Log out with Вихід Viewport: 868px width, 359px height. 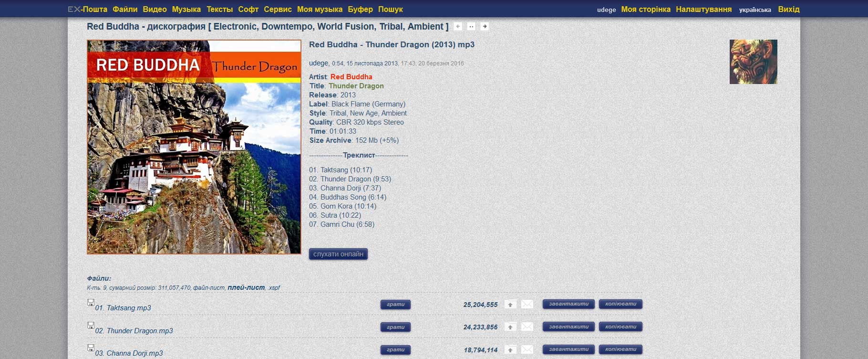[789, 9]
